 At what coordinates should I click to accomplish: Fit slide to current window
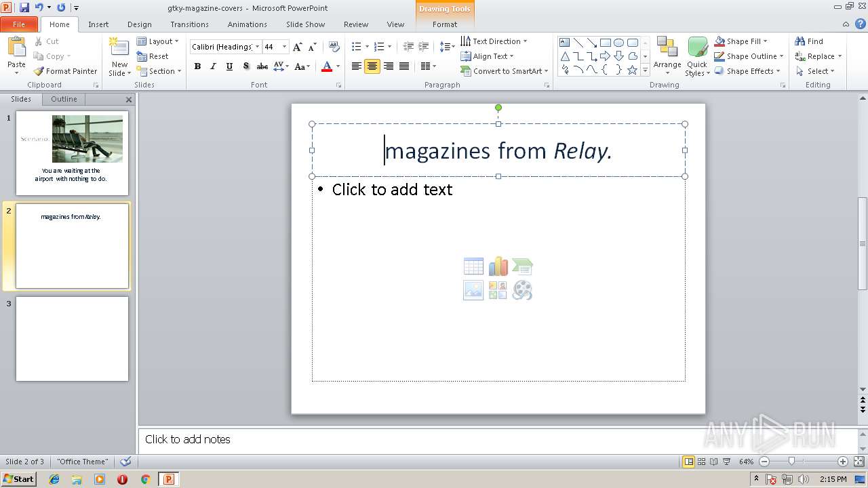859,462
